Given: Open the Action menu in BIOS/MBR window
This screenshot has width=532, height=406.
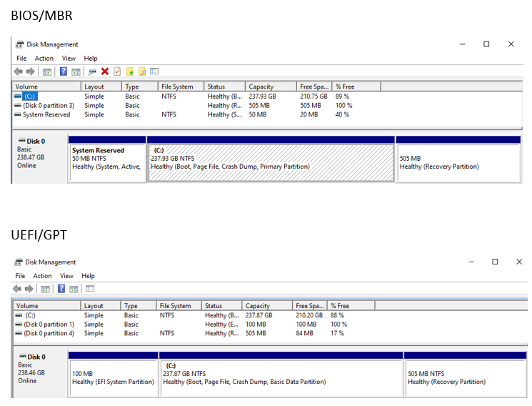Looking at the screenshot, I should tap(44, 59).
